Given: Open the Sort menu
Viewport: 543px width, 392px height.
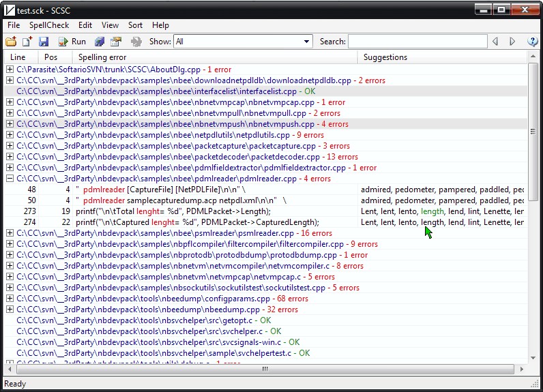Looking at the screenshot, I should 135,25.
